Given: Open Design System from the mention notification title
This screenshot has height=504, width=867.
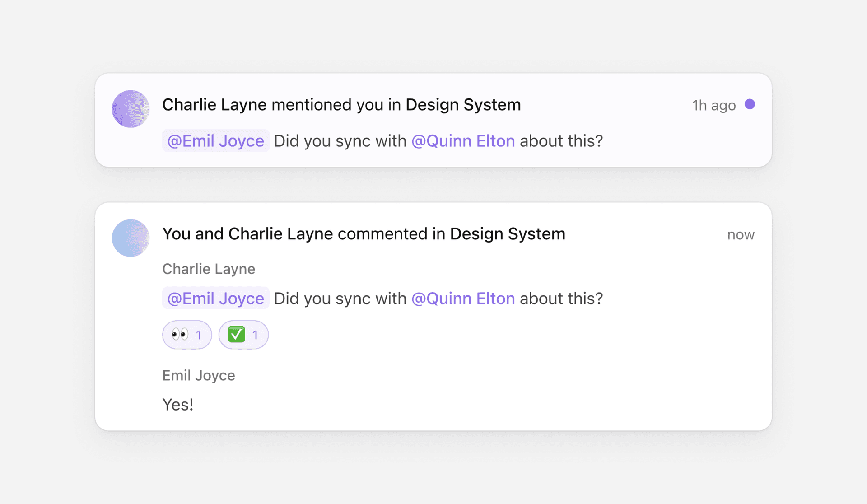Looking at the screenshot, I should (463, 105).
